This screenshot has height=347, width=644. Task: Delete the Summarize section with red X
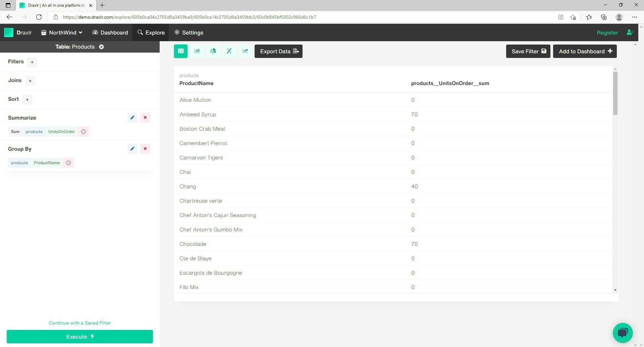145,118
